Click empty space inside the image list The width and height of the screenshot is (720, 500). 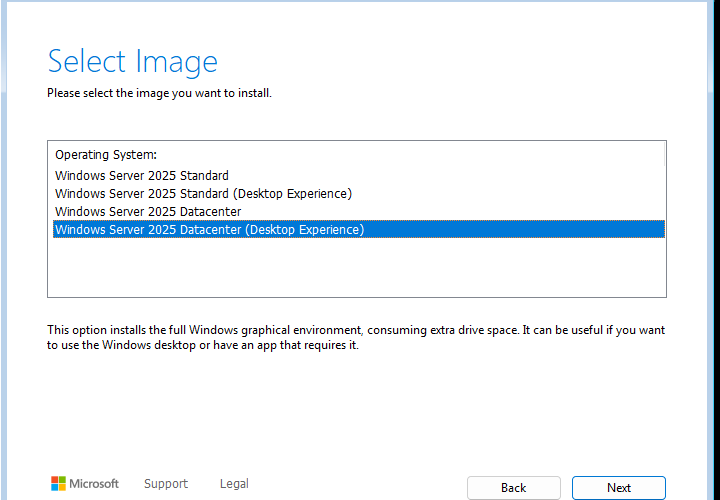tap(357, 268)
